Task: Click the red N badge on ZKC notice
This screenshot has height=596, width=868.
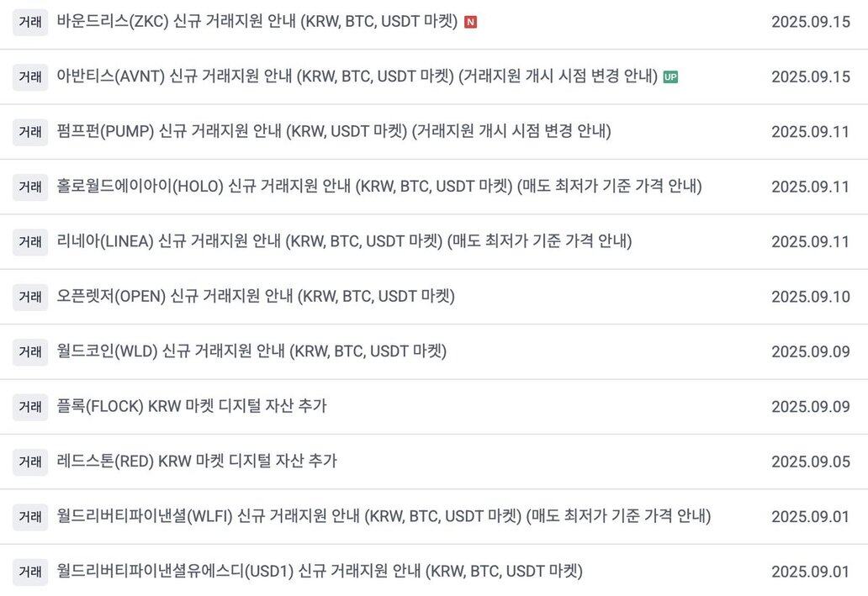Action: click(470, 22)
